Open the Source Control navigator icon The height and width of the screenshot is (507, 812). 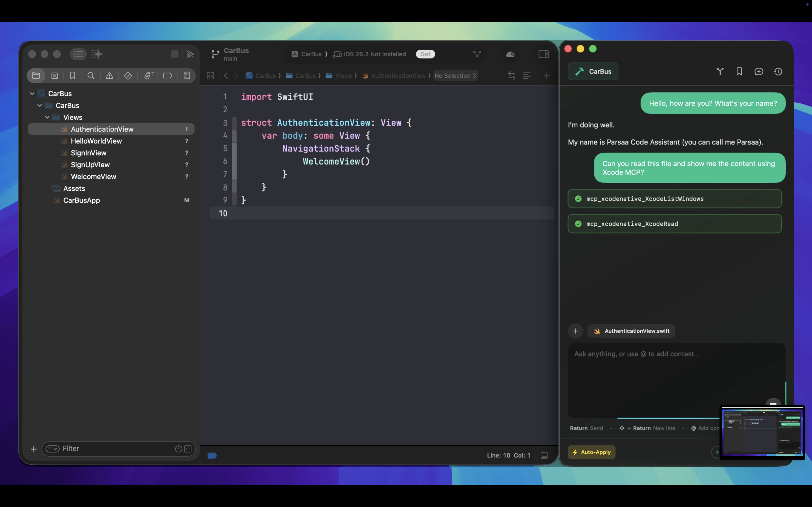[x=54, y=76]
